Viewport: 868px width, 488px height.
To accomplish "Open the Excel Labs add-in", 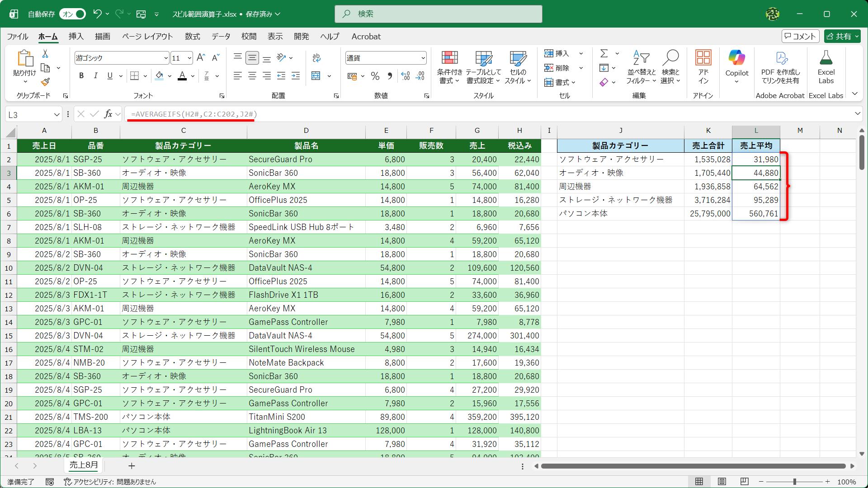I will pyautogui.click(x=826, y=66).
